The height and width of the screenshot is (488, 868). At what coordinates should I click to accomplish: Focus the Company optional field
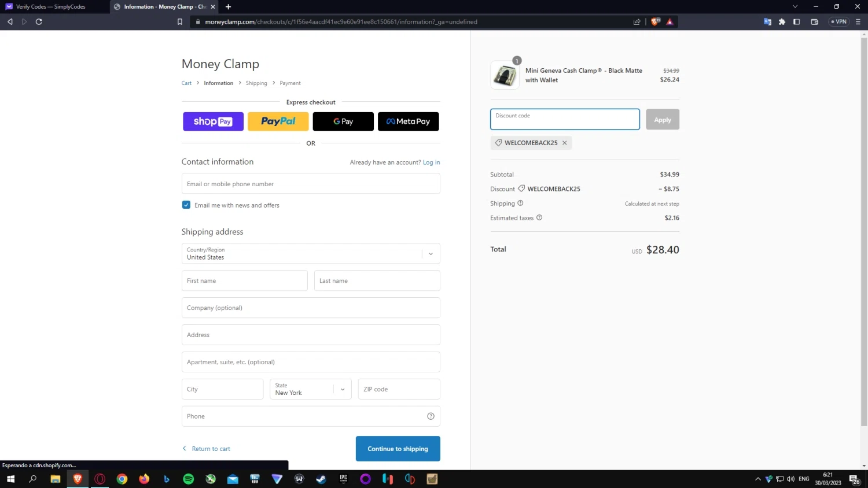(311, 308)
